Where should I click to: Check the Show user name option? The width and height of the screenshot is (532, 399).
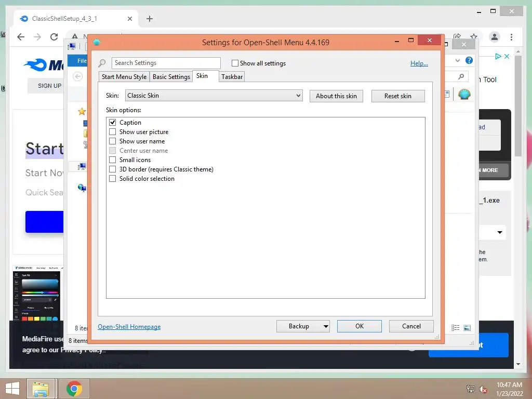click(x=112, y=141)
